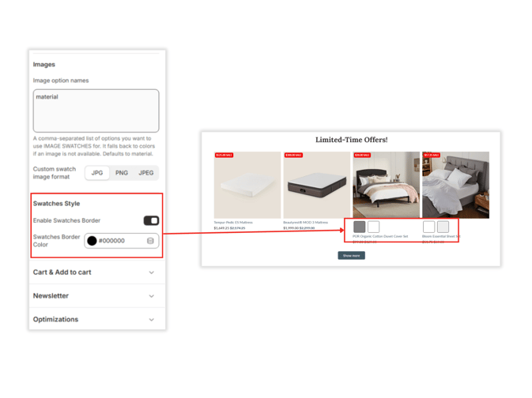The image size is (532, 398).
Task: Select the light gray swatch under Sheet Set
Action: (x=443, y=227)
